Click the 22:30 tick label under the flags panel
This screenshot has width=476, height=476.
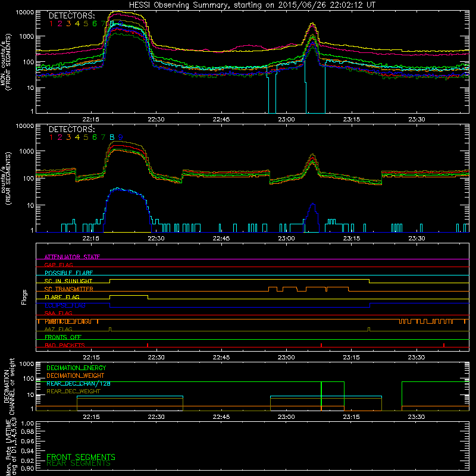click(156, 358)
